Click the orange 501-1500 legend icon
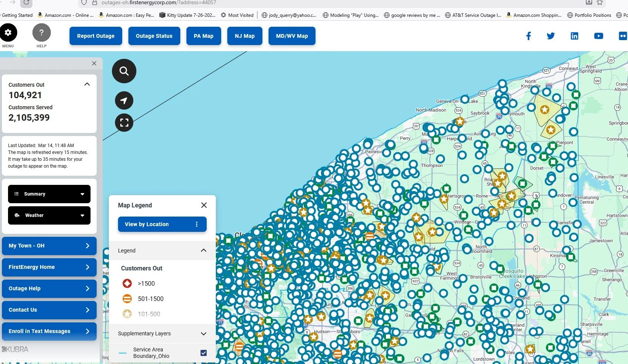Viewport: 628px width, 364px height. point(127,299)
